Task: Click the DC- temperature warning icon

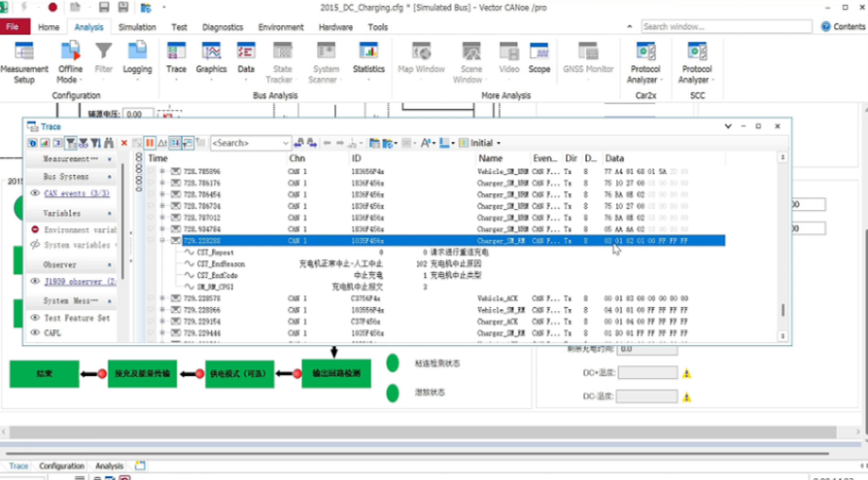Action: pyautogui.click(x=686, y=396)
